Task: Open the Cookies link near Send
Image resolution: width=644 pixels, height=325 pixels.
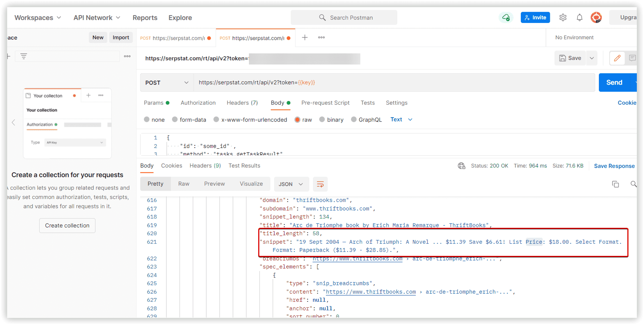Action: pos(627,103)
